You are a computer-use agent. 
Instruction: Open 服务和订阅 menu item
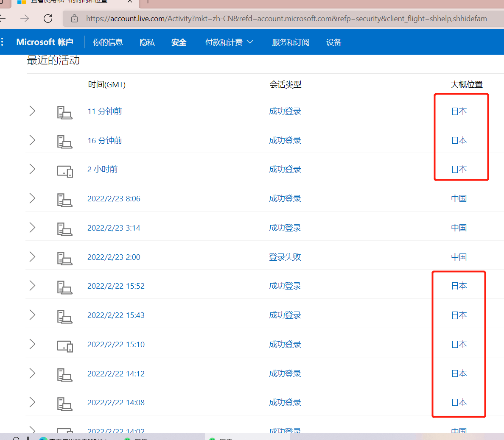tap(291, 42)
